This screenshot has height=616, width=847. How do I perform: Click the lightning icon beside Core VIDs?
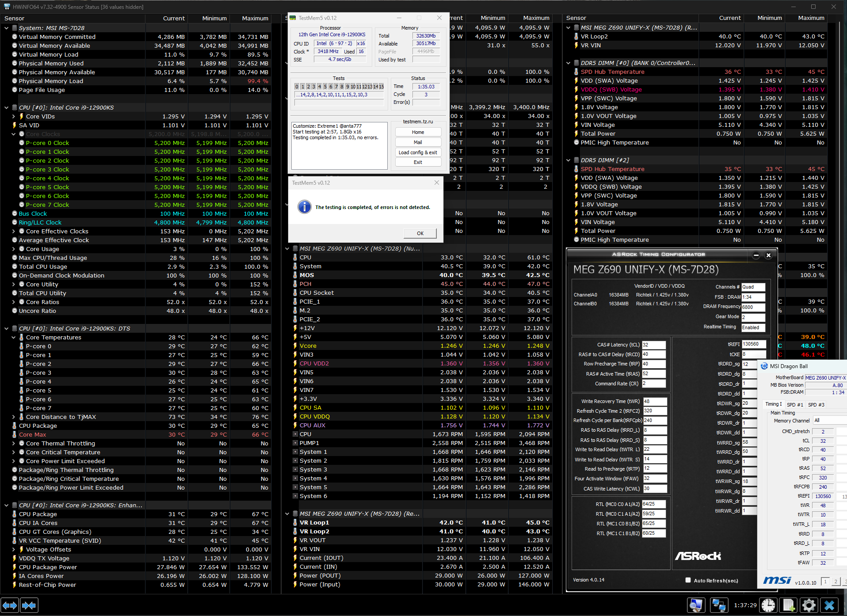click(22, 116)
